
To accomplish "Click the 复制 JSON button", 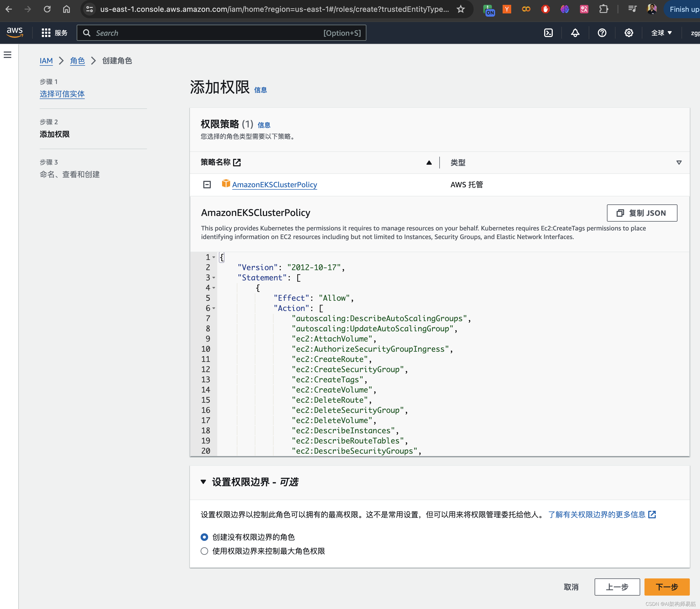I will [x=642, y=213].
